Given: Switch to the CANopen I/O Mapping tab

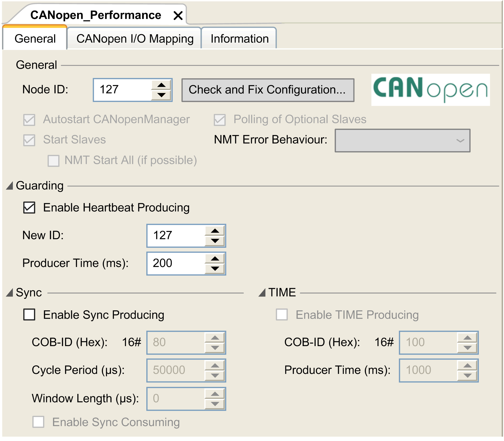Looking at the screenshot, I should [135, 38].
